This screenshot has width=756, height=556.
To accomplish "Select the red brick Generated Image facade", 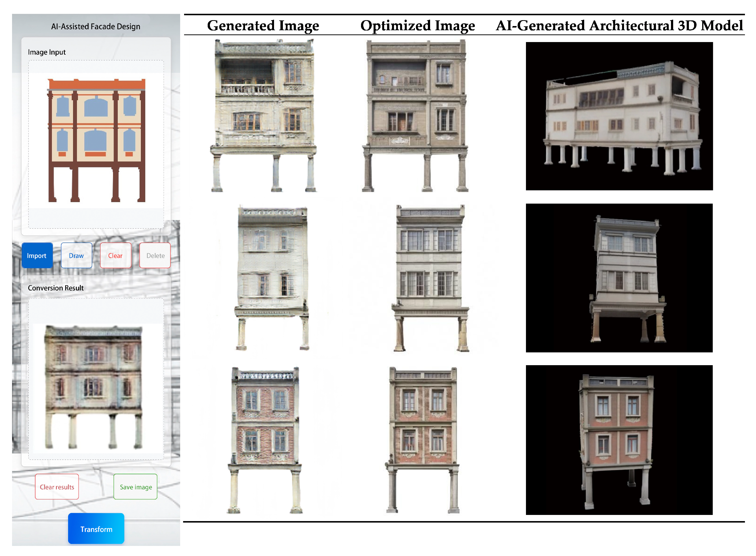I will click(265, 440).
